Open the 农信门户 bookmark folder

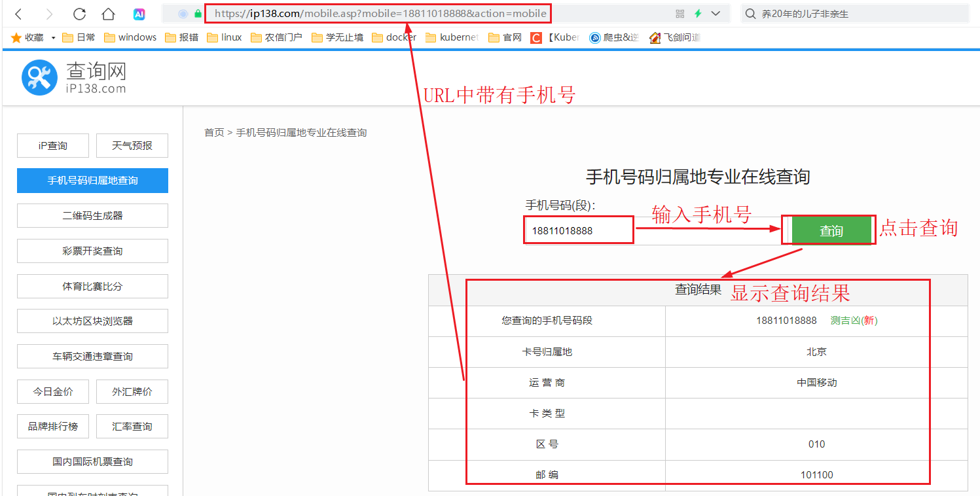276,37
